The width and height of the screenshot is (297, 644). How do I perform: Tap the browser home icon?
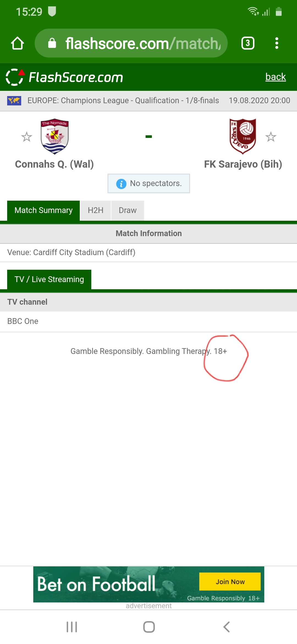[x=17, y=43]
